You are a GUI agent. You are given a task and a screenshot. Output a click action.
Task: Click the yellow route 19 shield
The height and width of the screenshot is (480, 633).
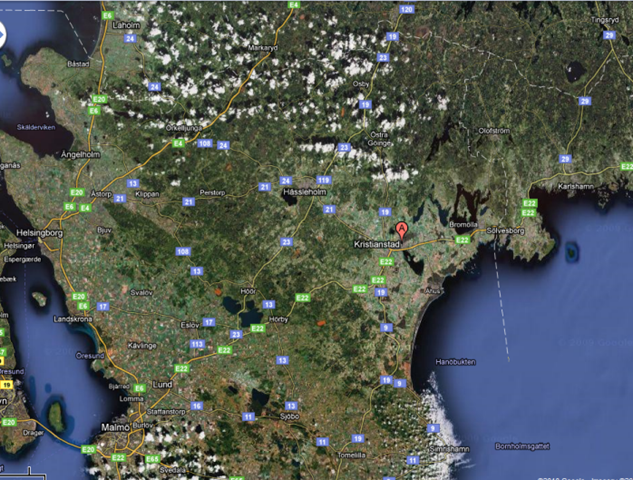(6, 385)
